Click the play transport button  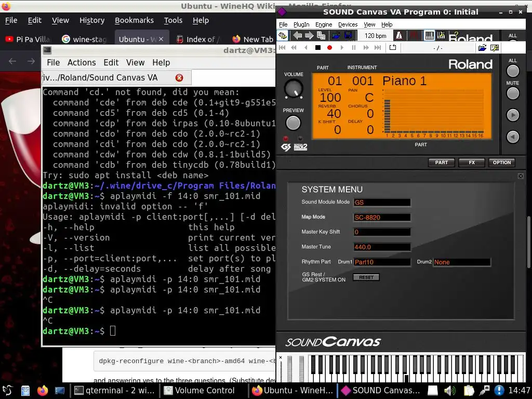pos(342,48)
